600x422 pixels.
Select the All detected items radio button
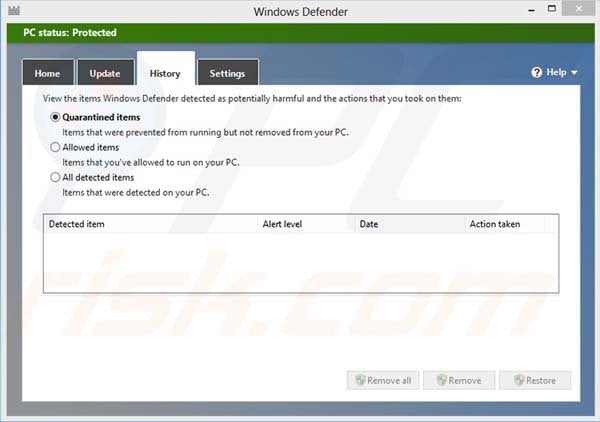click(x=55, y=177)
